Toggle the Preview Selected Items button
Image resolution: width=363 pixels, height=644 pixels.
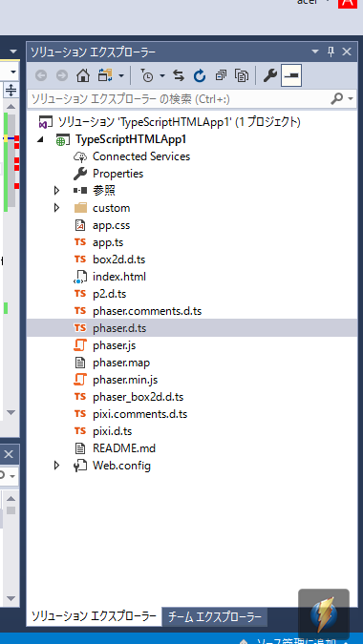pyautogui.click(x=291, y=75)
